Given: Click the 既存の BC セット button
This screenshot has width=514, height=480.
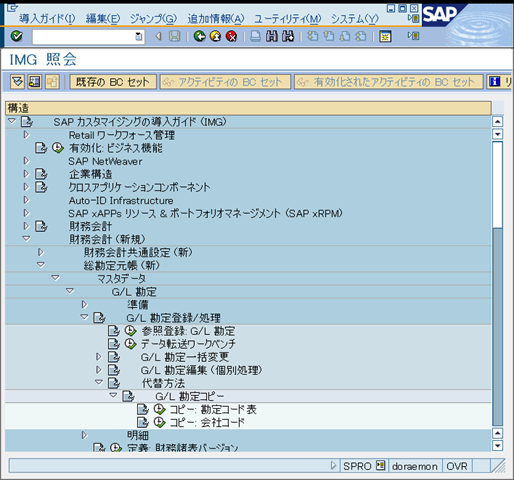Looking at the screenshot, I should click(x=113, y=82).
